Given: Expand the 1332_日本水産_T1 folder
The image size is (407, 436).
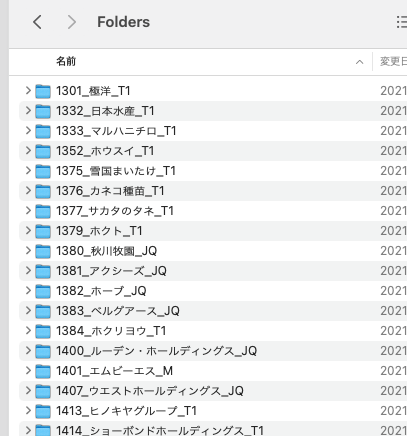Looking at the screenshot, I should click(28, 110).
